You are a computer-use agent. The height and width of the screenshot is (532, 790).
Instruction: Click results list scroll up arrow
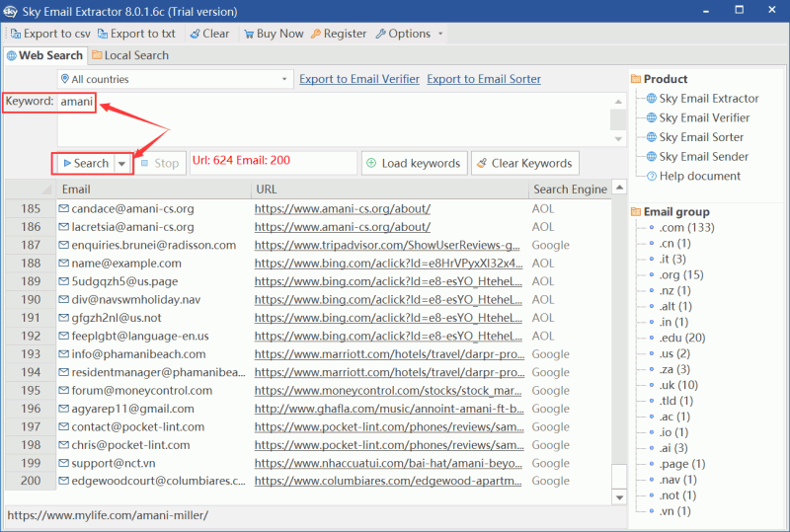619,187
